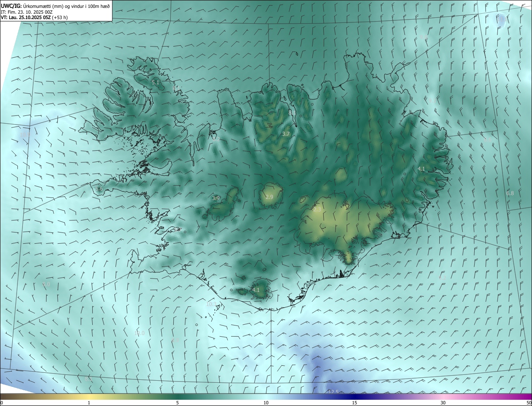Click the 50 tick label on the color scale

(x=529, y=403)
